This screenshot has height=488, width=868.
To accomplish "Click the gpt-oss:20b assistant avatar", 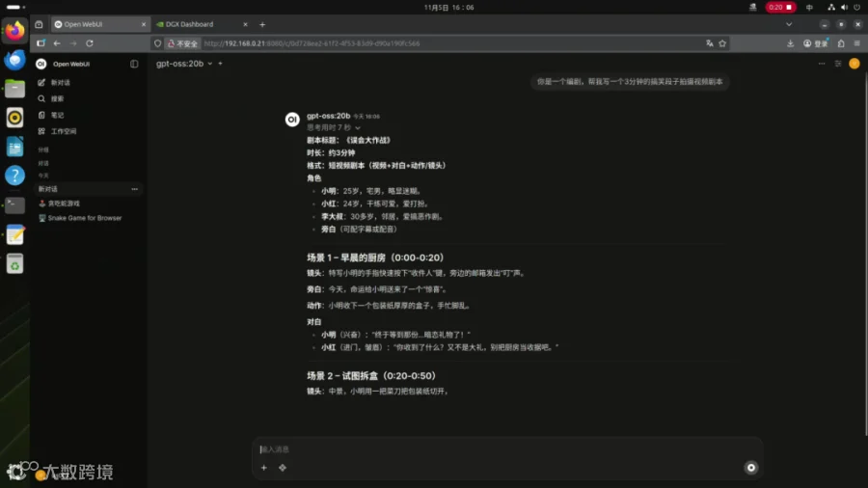I will pyautogui.click(x=292, y=119).
